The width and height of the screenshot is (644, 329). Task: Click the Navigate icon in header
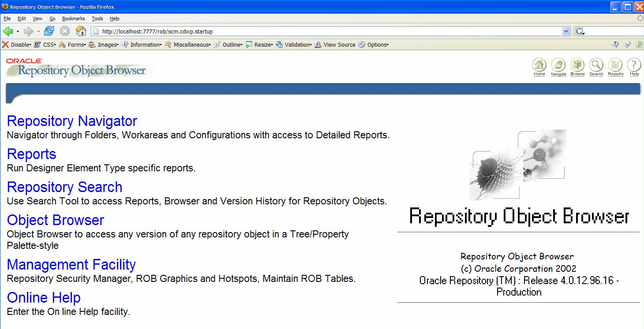pos(558,65)
